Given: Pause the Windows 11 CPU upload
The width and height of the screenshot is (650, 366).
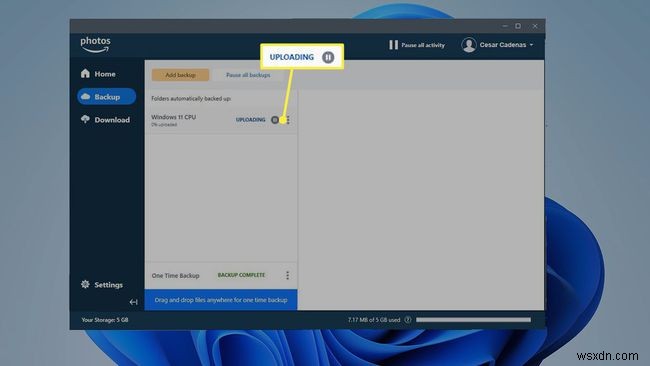Looking at the screenshot, I should (x=275, y=120).
